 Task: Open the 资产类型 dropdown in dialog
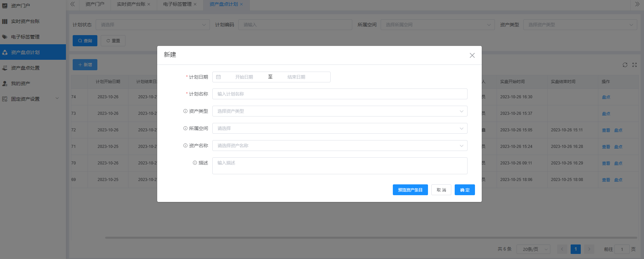point(339,111)
